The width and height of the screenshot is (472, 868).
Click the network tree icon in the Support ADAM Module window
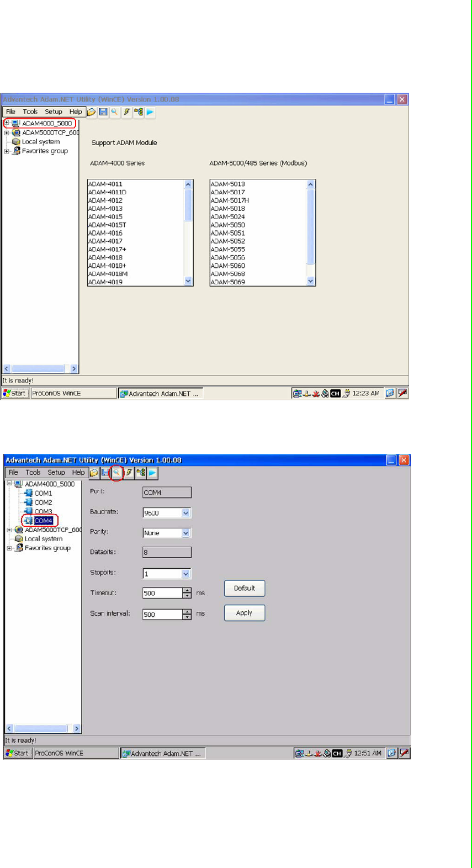click(138, 112)
